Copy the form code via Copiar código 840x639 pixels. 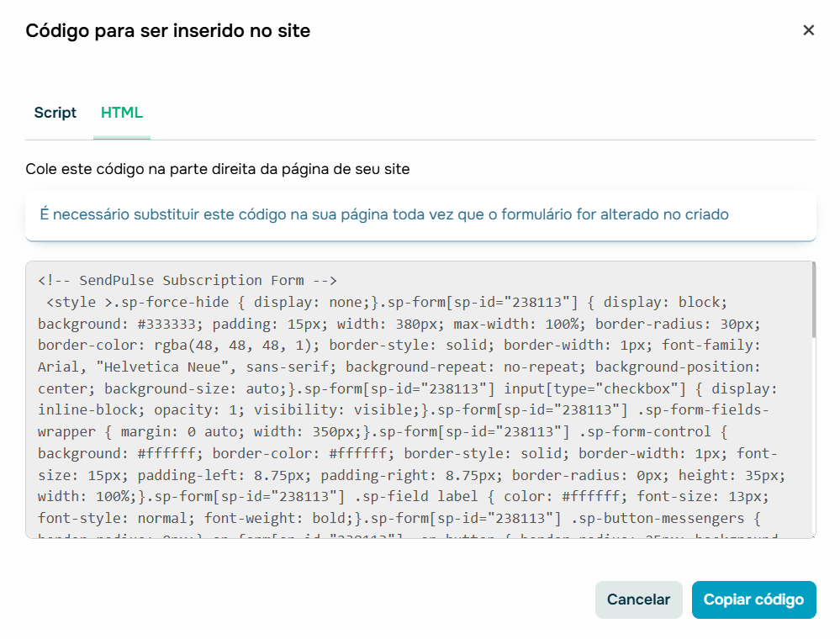tap(753, 599)
